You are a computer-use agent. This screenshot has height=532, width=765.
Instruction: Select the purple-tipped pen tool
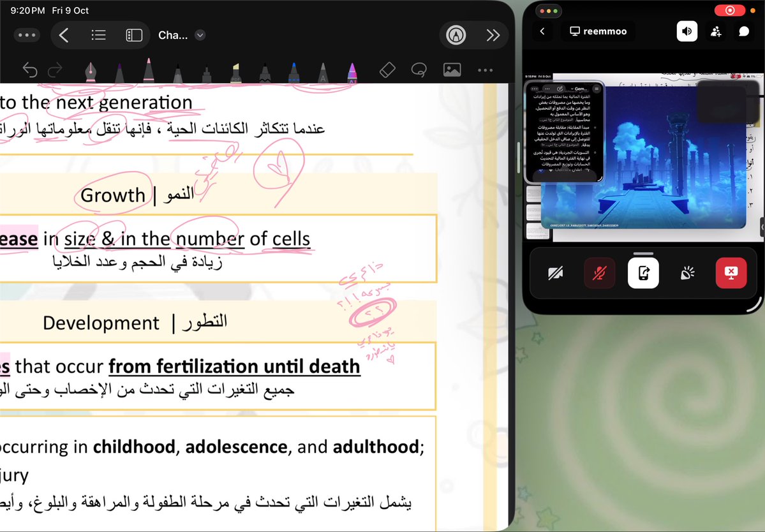point(119,73)
